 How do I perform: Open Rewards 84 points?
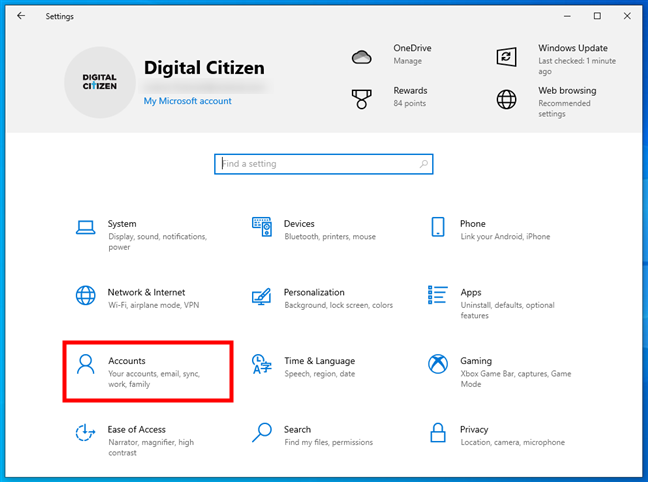(x=410, y=103)
